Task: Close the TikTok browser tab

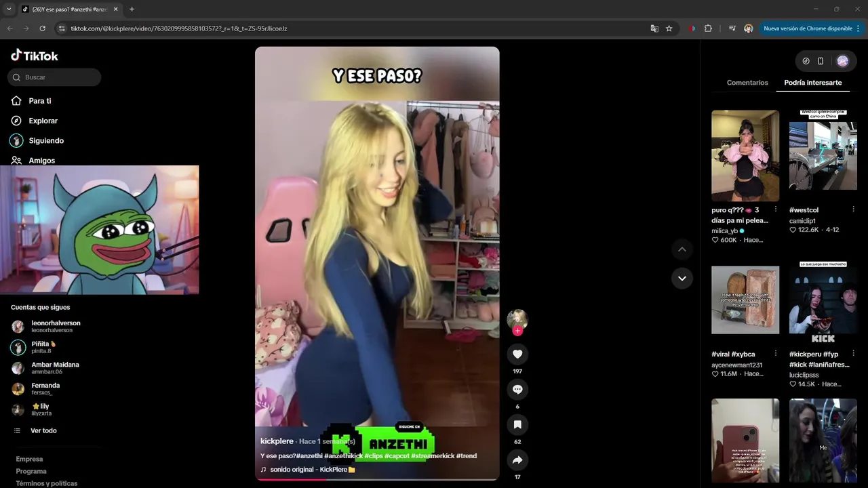Action: (x=115, y=9)
